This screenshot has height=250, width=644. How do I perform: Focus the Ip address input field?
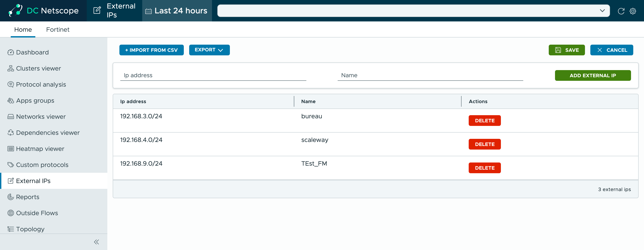(x=213, y=75)
